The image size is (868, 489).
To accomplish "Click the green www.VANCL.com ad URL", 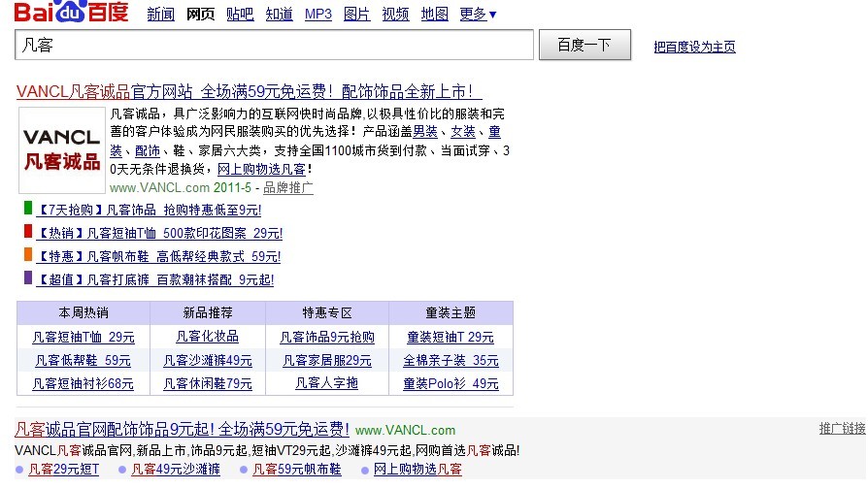I will (x=405, y=431).
